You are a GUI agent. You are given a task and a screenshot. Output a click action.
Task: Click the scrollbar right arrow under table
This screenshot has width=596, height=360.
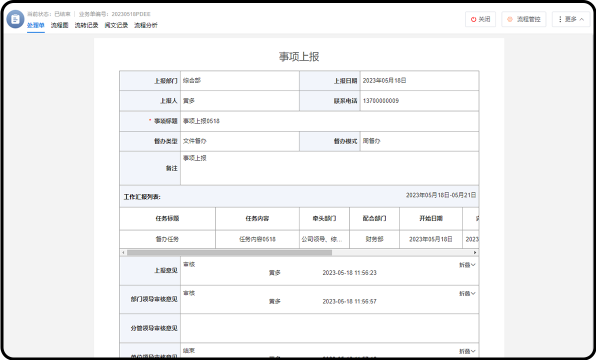click(475, 252)
